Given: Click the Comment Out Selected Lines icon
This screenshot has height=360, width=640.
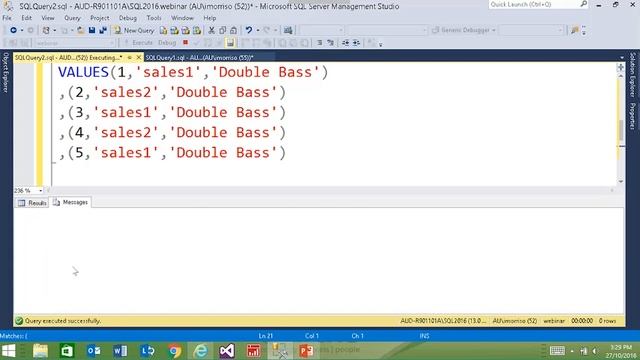Looking at the screenshot, I should click(x=320, y=43).
